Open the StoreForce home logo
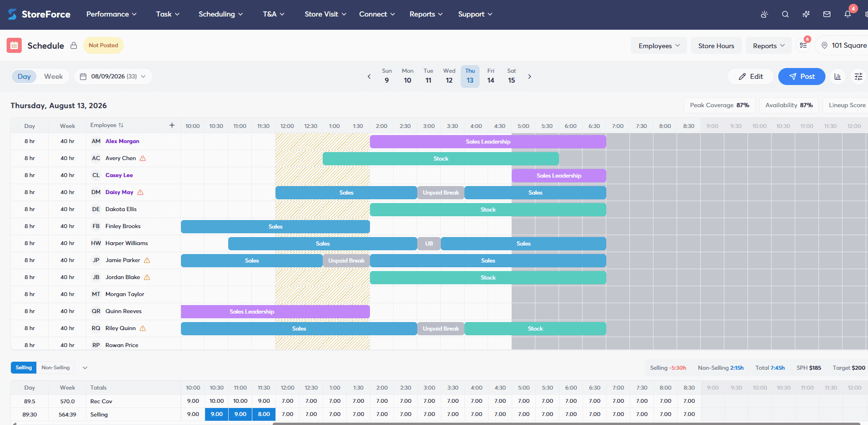Viewport: 868px width, 425px height. 39,14
